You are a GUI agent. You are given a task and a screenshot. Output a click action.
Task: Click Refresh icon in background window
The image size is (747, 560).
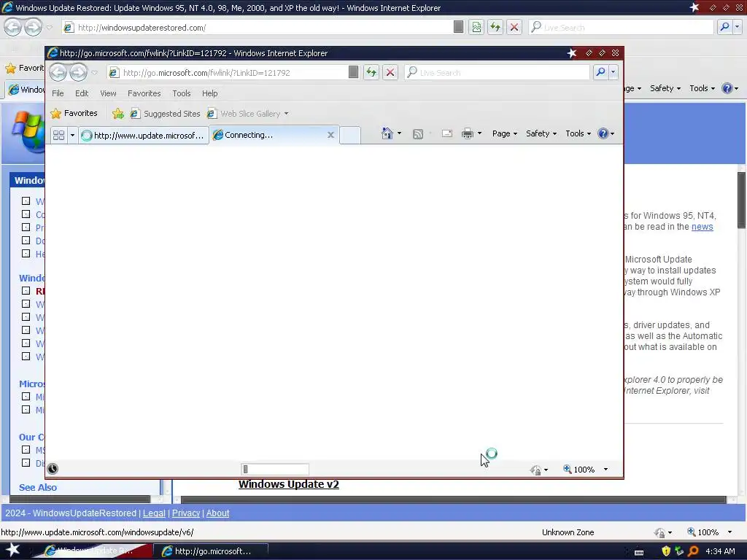point(495,27)
